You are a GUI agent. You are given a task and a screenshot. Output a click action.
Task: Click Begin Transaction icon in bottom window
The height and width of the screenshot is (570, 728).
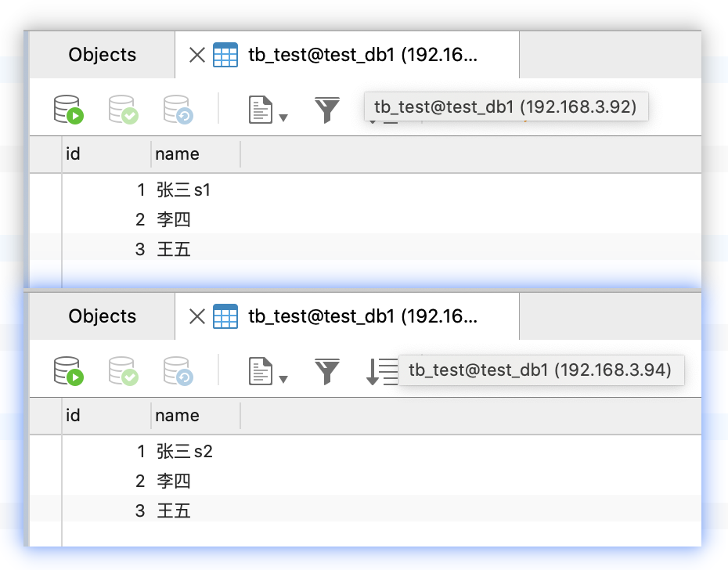68,371
